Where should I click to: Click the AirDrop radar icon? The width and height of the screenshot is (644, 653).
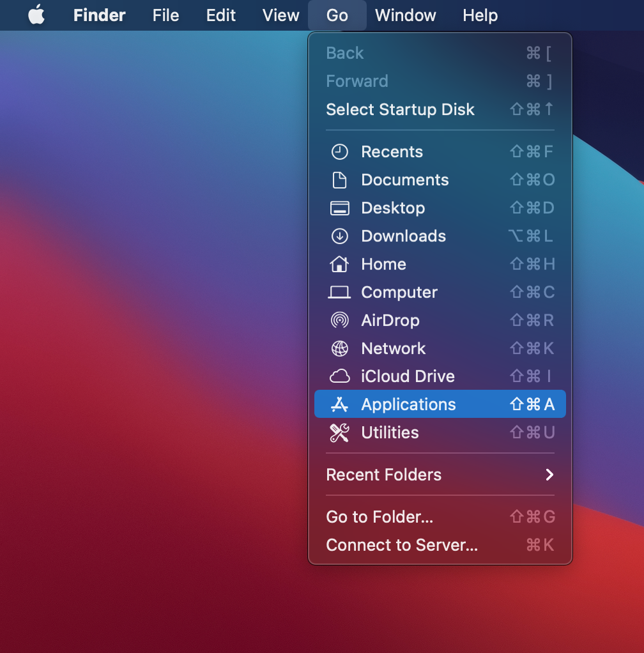click(x=339, y=320)
